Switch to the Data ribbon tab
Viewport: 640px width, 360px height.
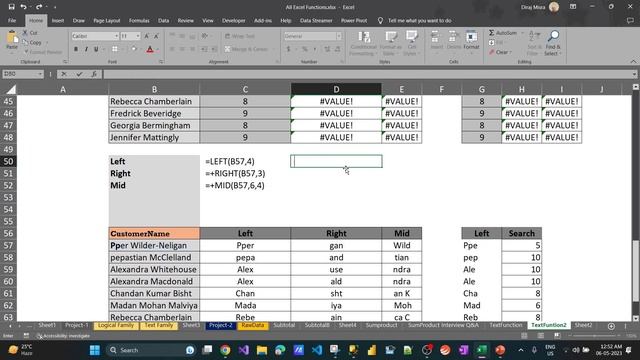(163, 20)
